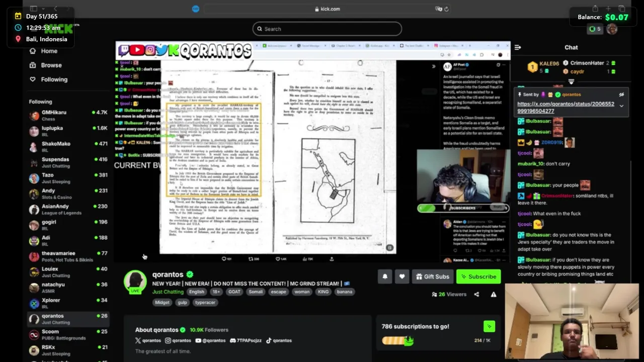The height and width of the screenshot is (362, 644).
Task: Click the Gift Subs button
Action: click(x=433, y=277)
